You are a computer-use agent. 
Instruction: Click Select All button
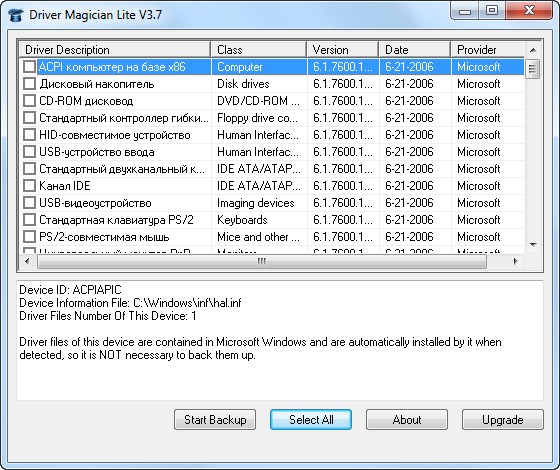click(311, 420)
